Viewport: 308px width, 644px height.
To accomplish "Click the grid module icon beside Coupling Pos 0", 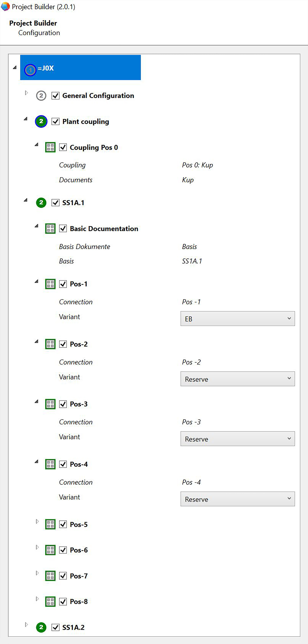I will [50, 147].
